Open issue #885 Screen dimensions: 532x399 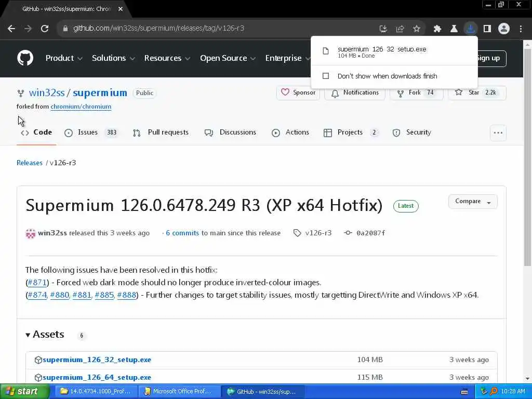[x=104, y=295]
